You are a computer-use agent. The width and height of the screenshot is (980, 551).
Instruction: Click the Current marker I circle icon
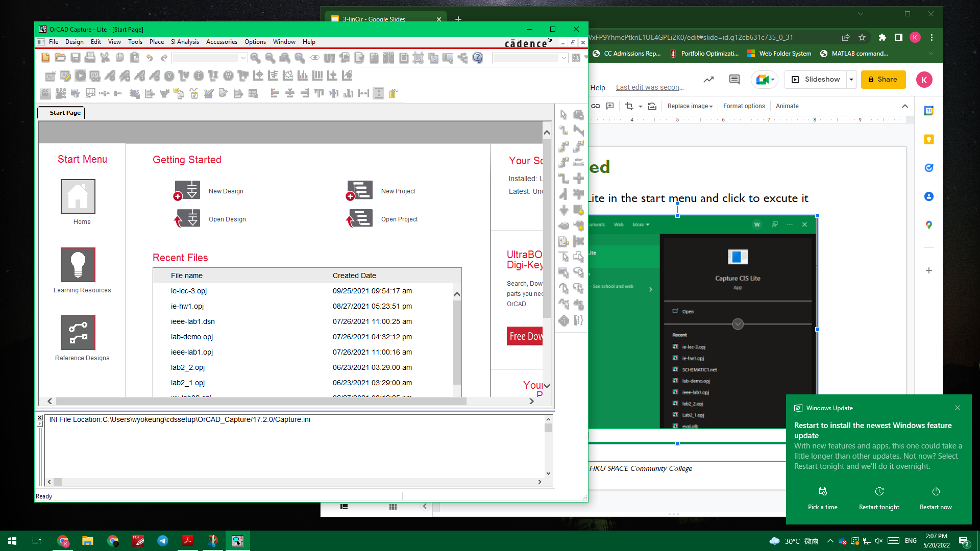tap(199, 76)
